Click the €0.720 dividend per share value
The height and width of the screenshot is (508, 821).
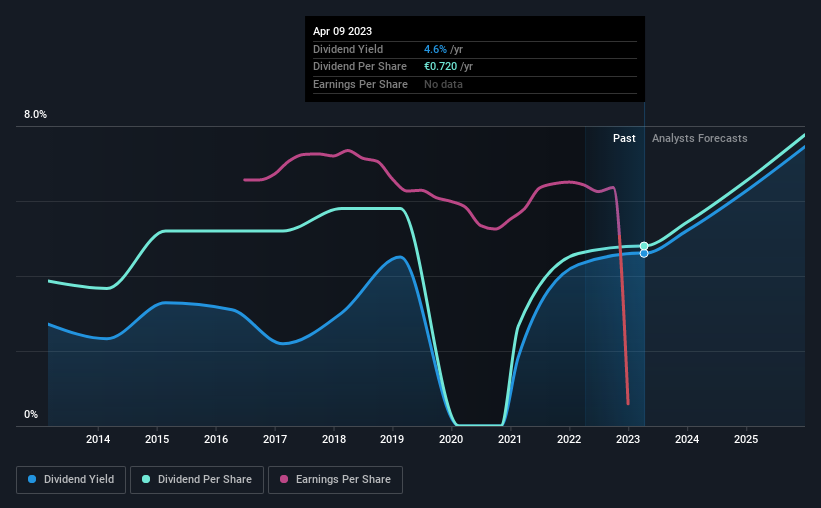tap(440, 67)
